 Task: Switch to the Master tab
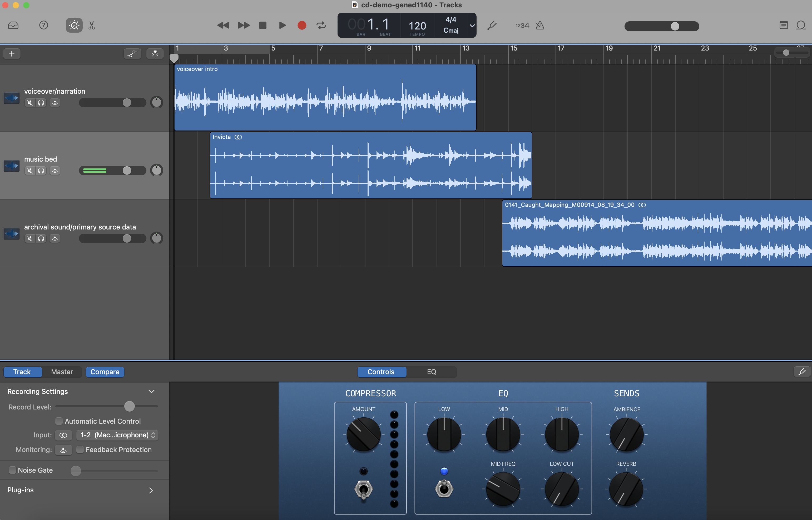[62, 372]
